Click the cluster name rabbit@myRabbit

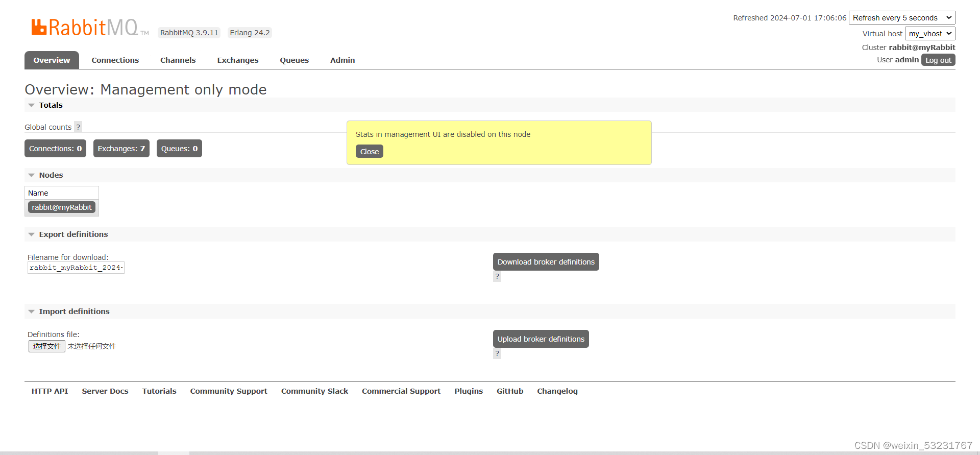(922, 47)
